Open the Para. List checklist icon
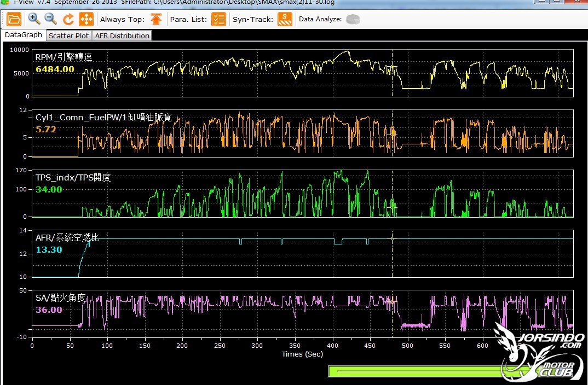This screenshot has height=385, width=588. [218, 19]
